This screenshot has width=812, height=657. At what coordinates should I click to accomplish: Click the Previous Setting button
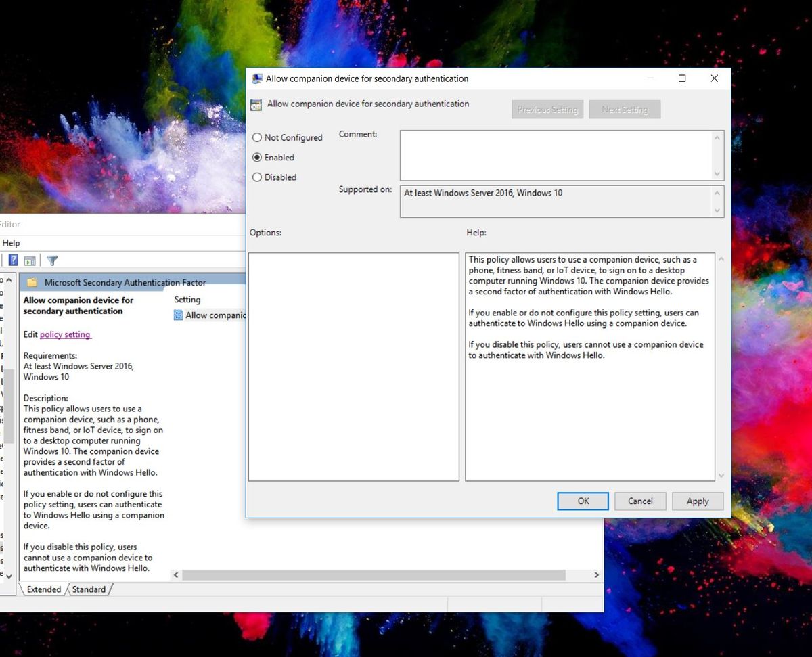click(547, 109)
